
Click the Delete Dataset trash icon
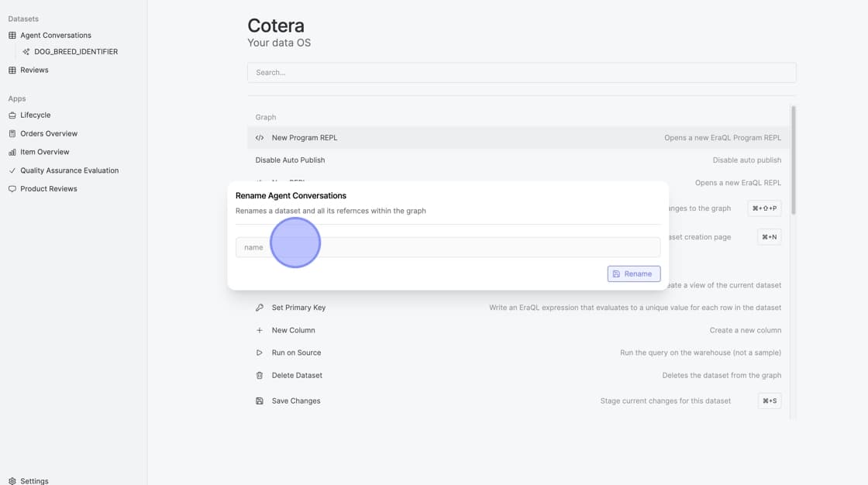click(260, 376)
